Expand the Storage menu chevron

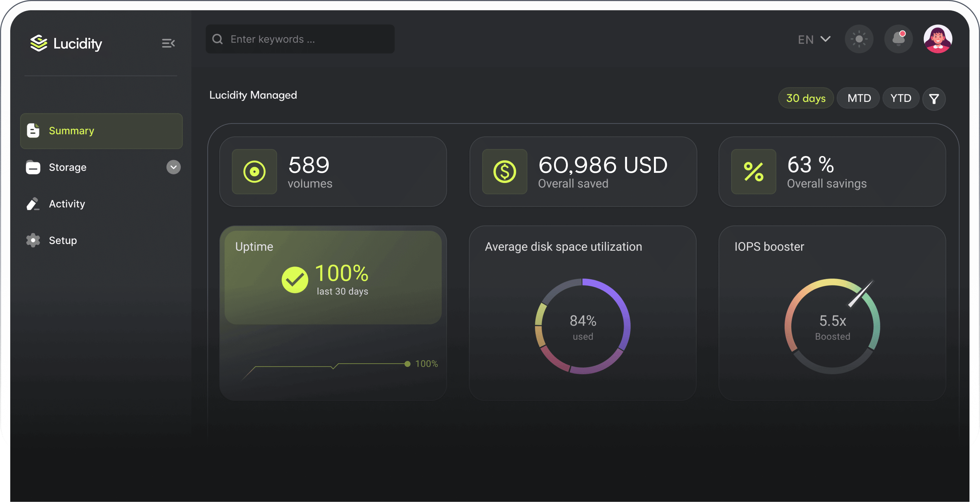coord(173,167)
